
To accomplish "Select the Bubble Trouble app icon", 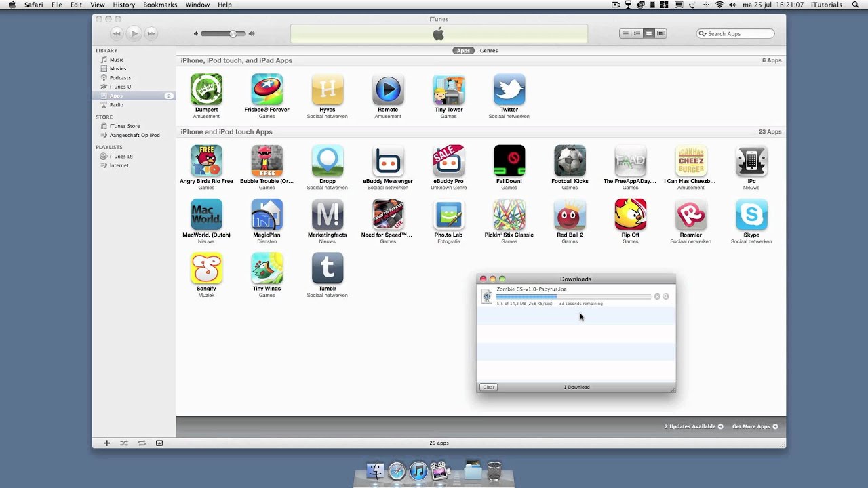I will (x=267, y=161).
